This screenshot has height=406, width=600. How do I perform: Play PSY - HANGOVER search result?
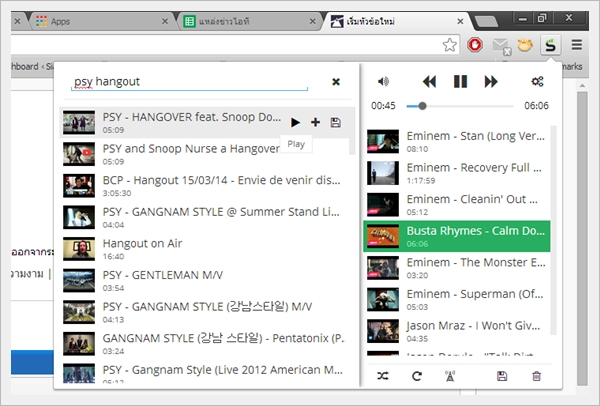(x=295, y=122)
